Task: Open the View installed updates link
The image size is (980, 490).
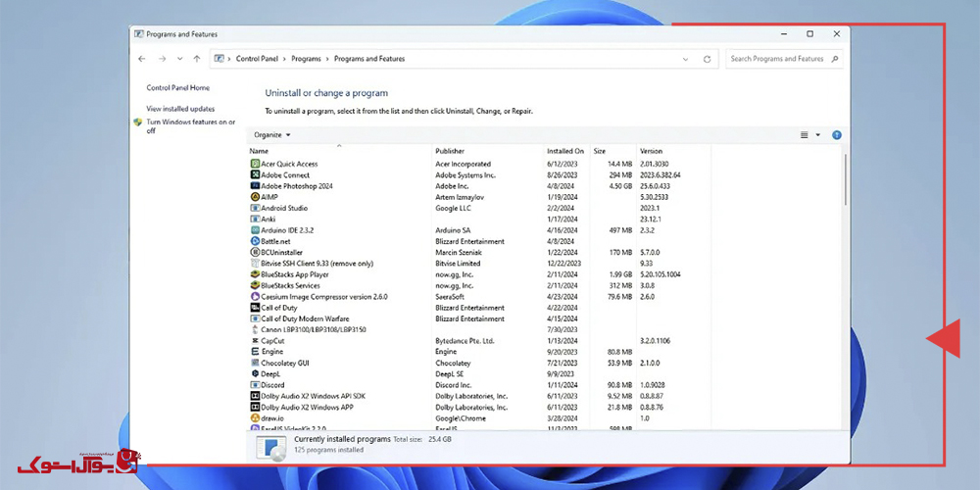Action: [x=180, y=109]
